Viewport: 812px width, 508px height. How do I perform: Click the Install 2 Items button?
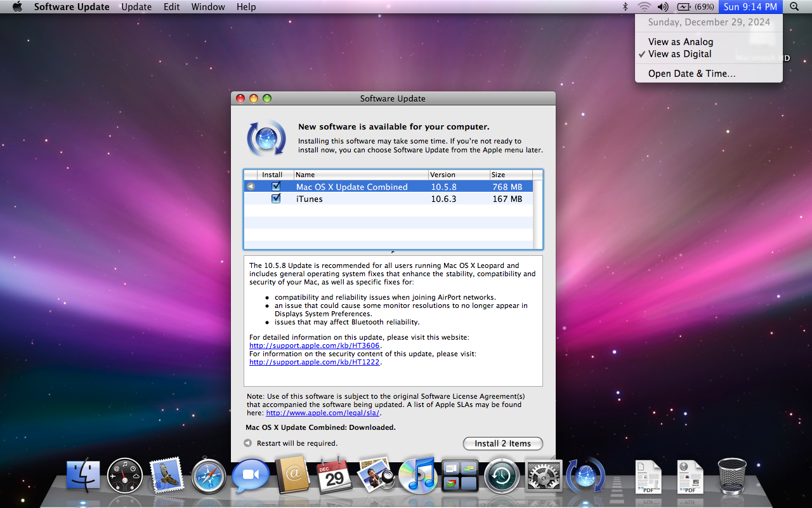(x=503, y=443)
